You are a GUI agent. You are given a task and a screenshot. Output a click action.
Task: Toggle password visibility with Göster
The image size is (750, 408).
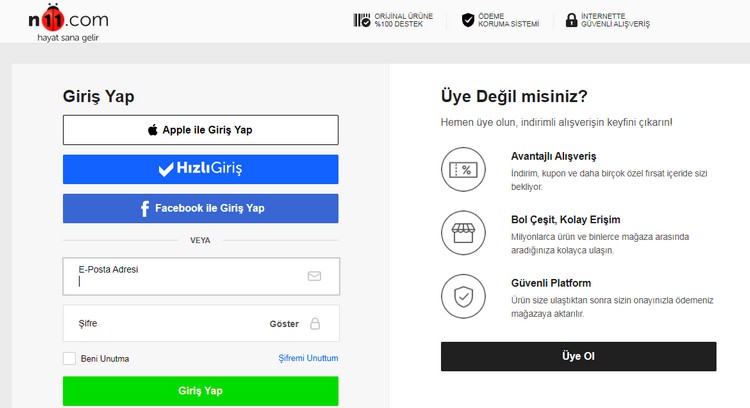point(284,324)
